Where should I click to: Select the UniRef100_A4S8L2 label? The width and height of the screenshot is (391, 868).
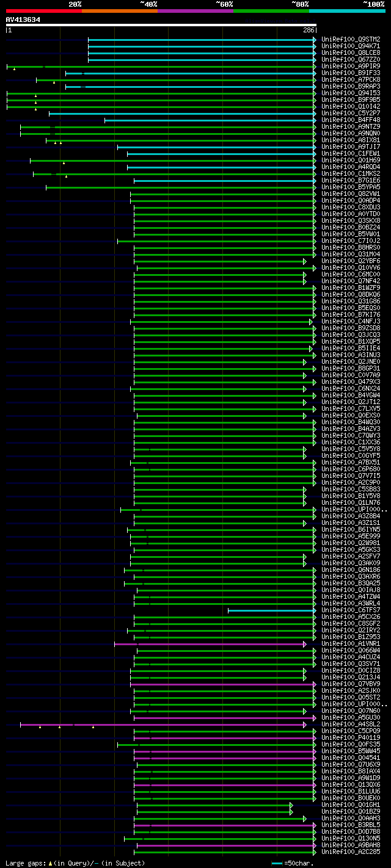click(351, 725)
